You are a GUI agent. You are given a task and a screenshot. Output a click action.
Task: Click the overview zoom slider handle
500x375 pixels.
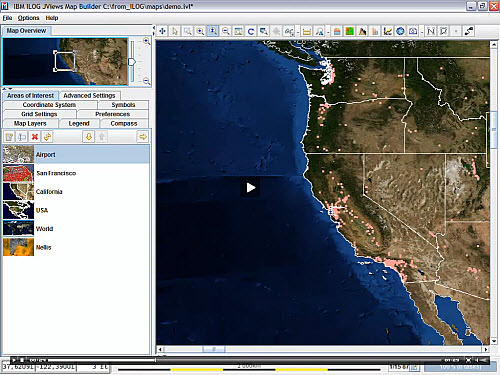(132, 62)
